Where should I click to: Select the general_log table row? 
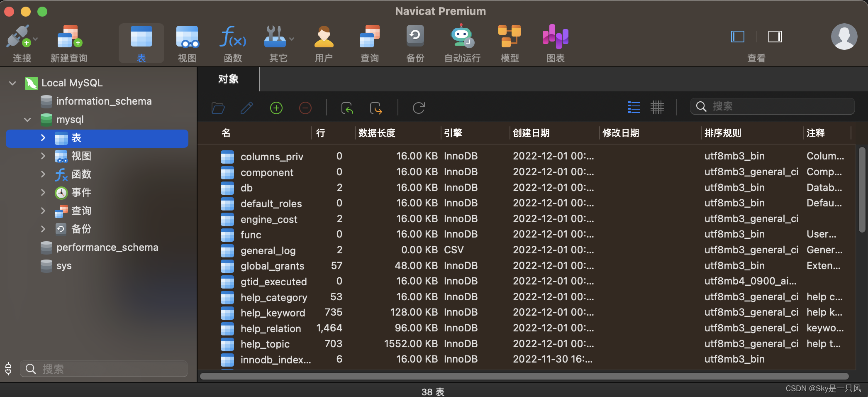[x=526, y=250]
